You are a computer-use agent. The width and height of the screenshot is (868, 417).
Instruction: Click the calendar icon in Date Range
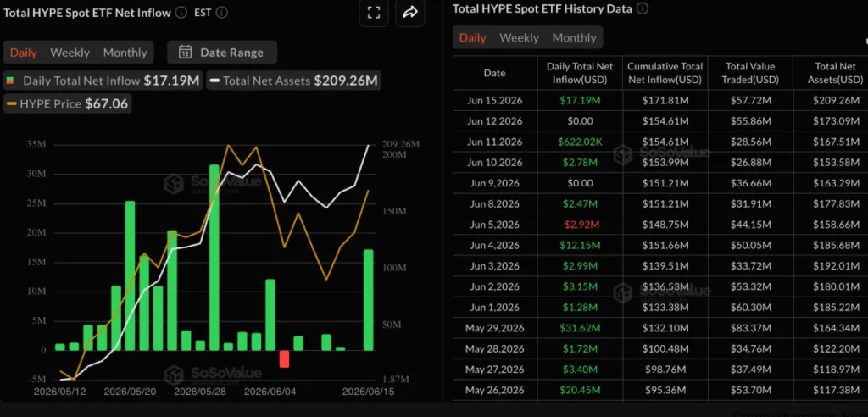tap(185, 53)
